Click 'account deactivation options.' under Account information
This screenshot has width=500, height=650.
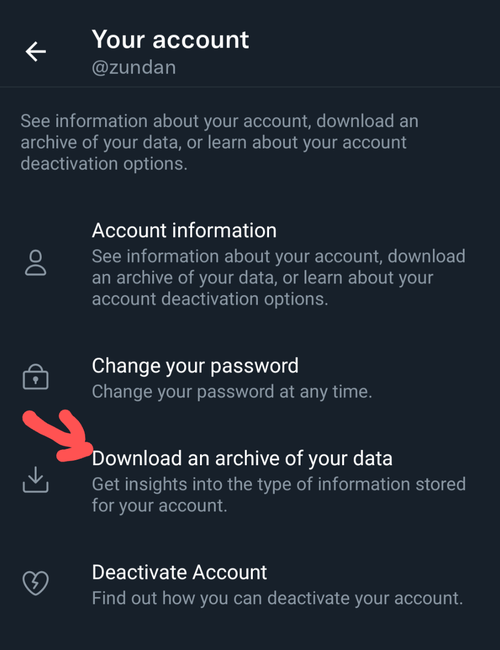(x=210, y=299)
